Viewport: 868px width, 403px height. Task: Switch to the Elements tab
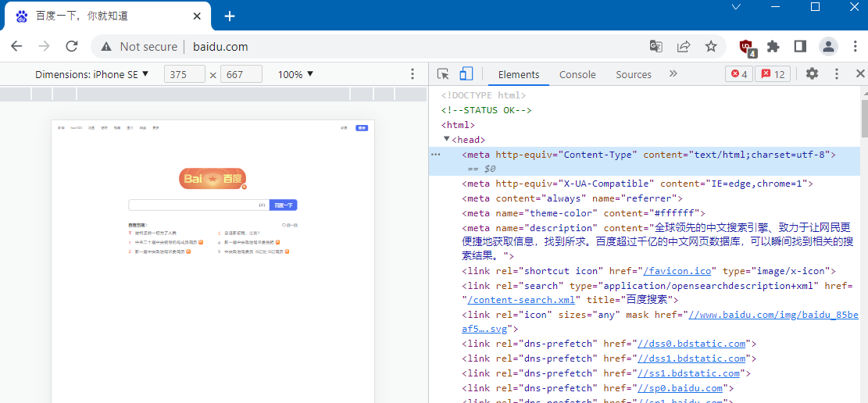pyautogui.click(x=519, y=75)
